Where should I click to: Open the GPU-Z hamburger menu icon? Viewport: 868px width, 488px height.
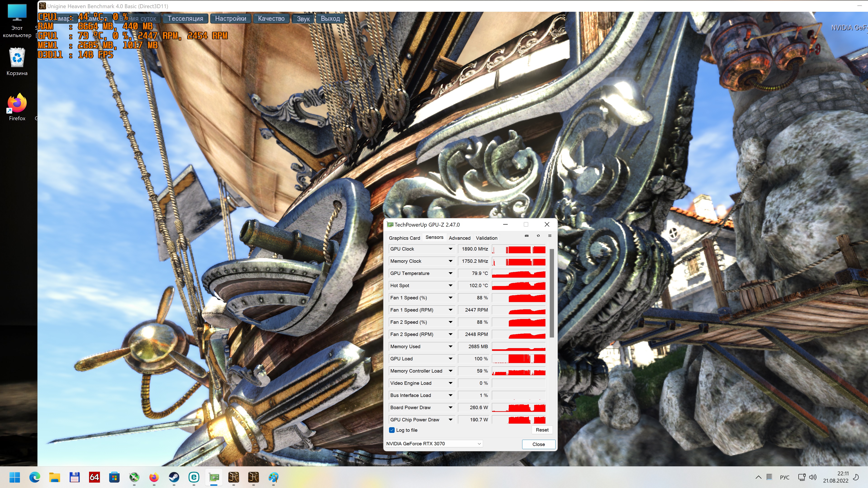[x=550, y=236]
